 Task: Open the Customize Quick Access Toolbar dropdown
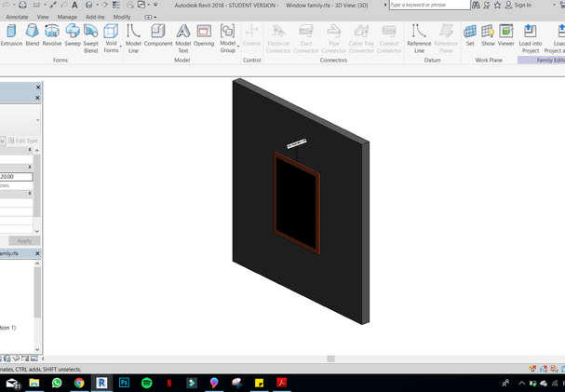click(x=155, y=5)
